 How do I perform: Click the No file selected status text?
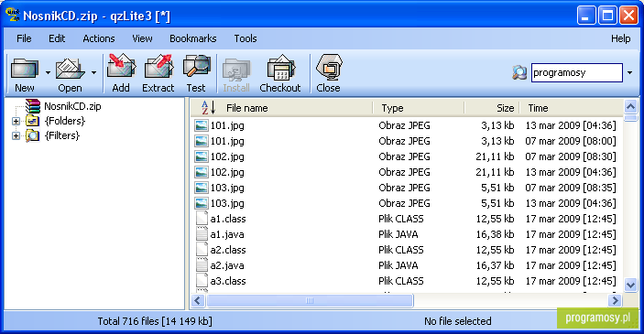point(457,321)
